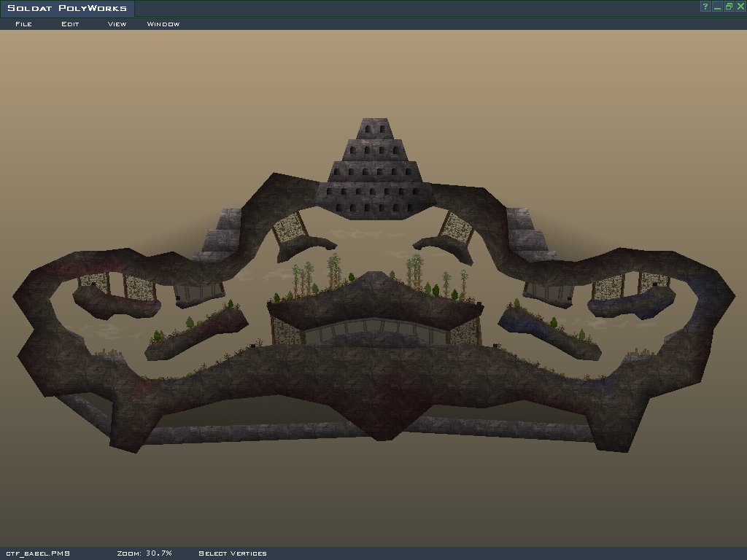Click the green question mark help icon
This screenshot has width=747, height=560.
point(705,7)
